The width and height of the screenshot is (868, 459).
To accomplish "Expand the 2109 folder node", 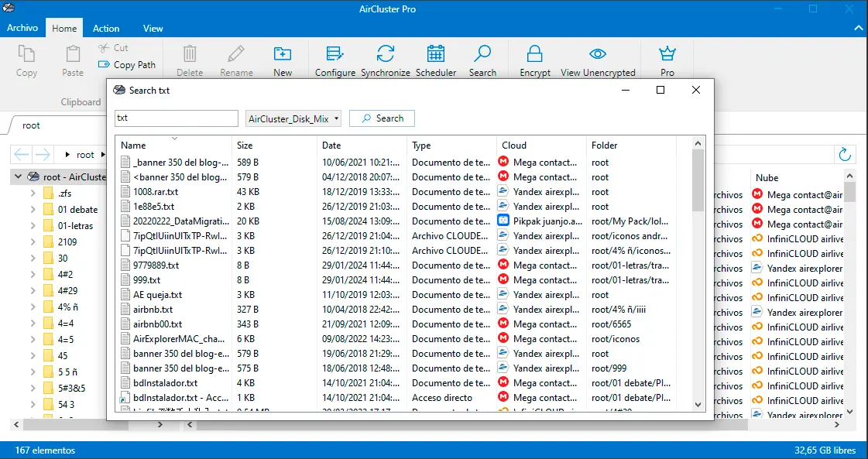I will point(33,241).
